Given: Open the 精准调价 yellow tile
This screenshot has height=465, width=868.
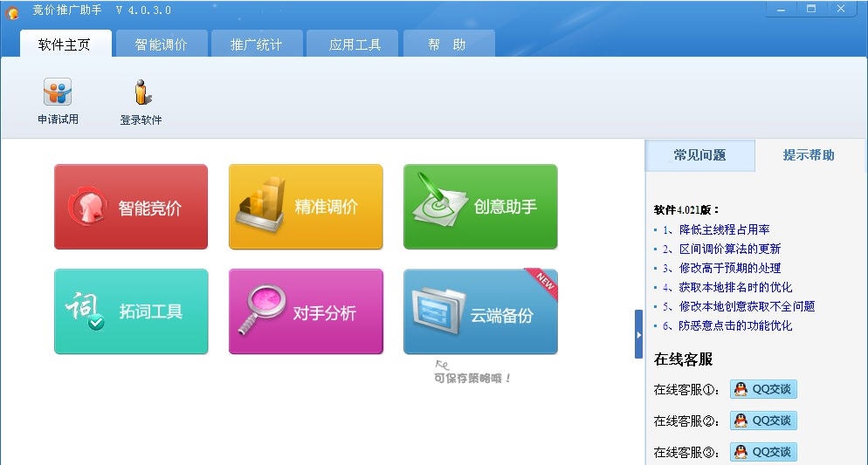Looking at the screenshot, I should click(x=306, y=207).
